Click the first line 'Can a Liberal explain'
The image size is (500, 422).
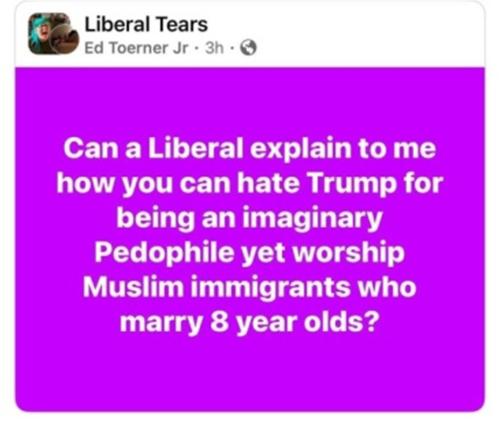249,148
